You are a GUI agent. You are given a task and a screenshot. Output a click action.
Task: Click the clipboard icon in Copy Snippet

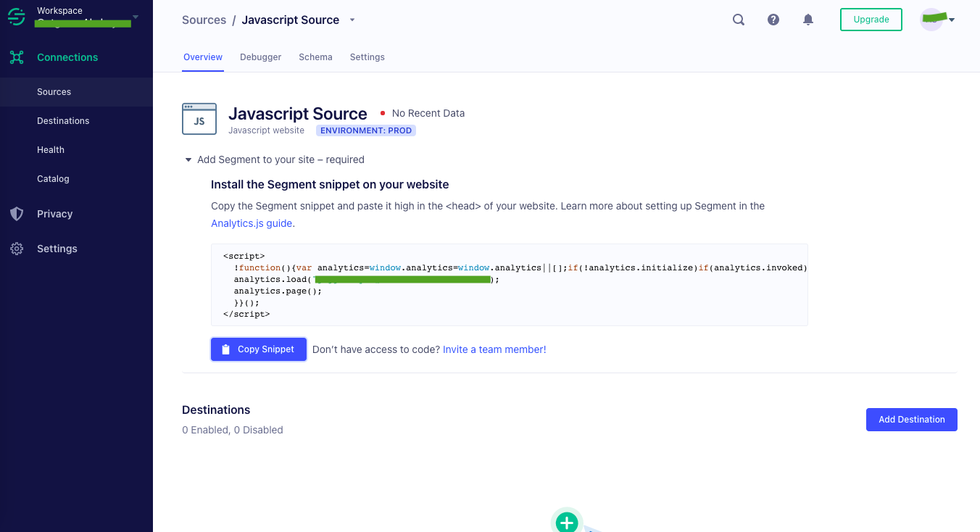click(225, 349)
